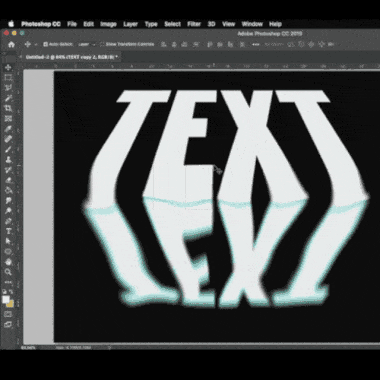Select the Clone Stamp tool

[x=9, y=160]
